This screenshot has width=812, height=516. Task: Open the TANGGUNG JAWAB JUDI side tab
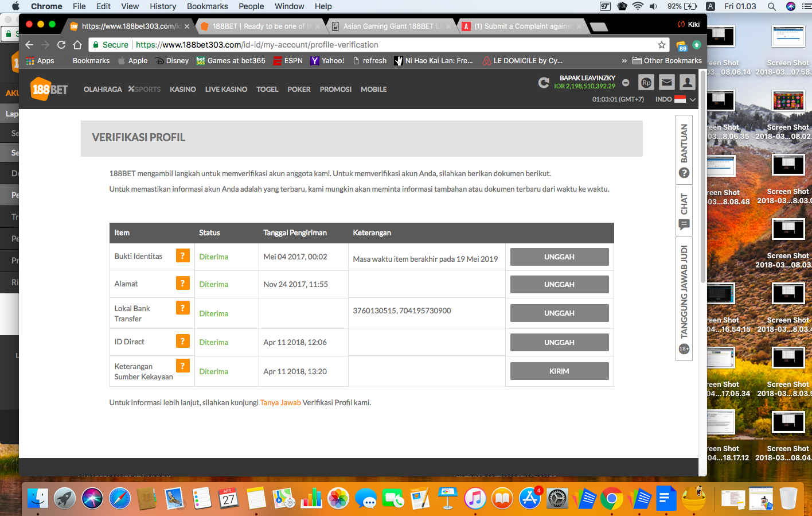(684, 298)
